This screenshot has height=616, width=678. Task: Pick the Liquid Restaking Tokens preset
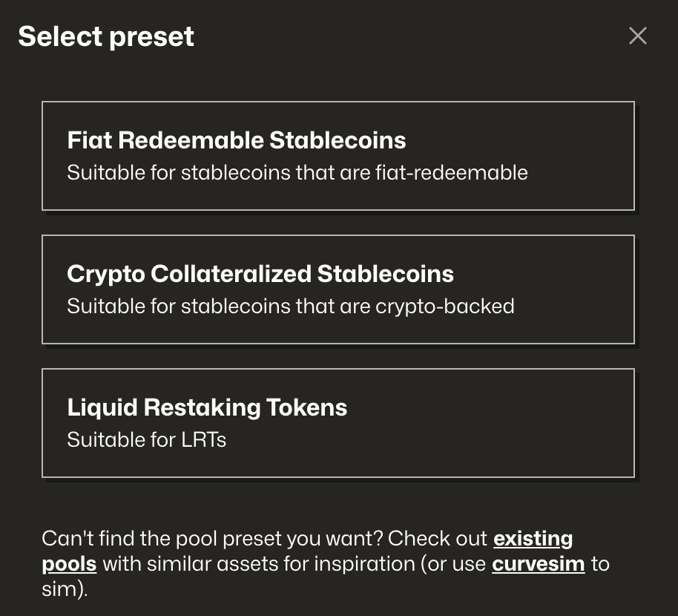[x=338, y=422]
